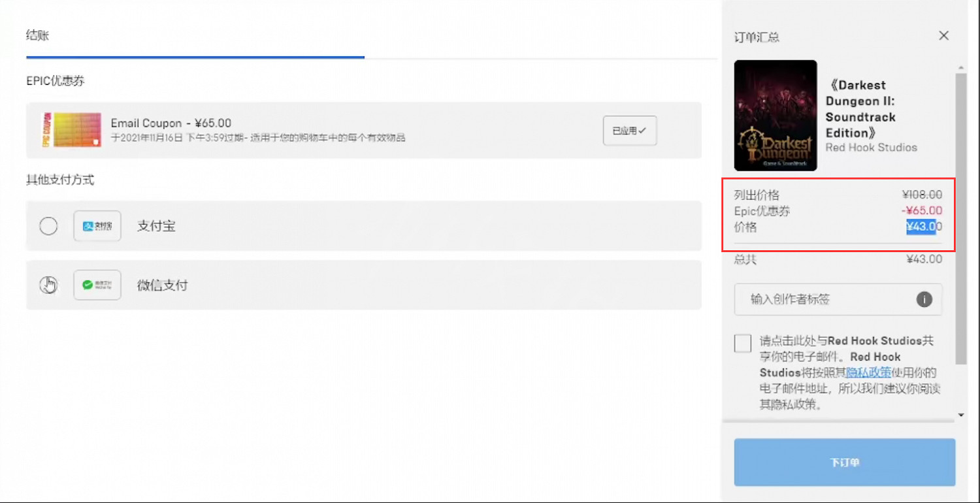Image resolution: width=980 pixels, height=503 pixels.
Task: Click the 已应用 coupon applied button
Action: click(x=629, y=131)
